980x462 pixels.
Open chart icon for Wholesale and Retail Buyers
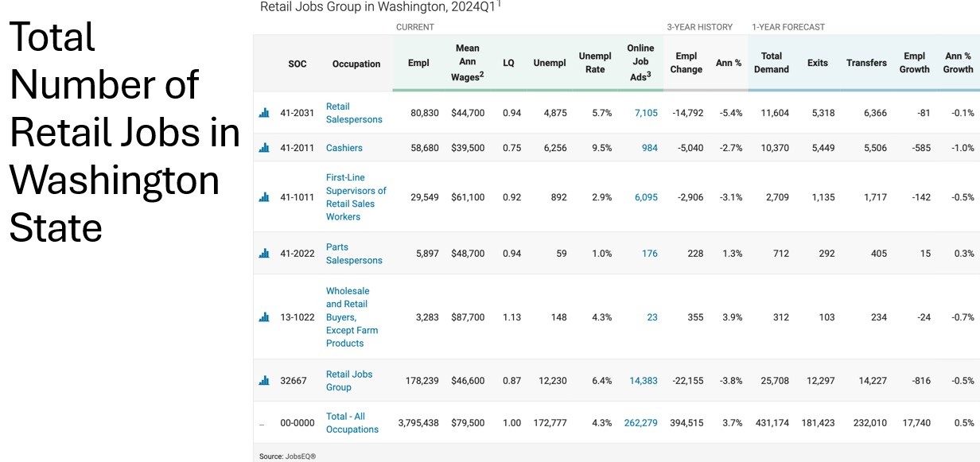click(264, 317)
